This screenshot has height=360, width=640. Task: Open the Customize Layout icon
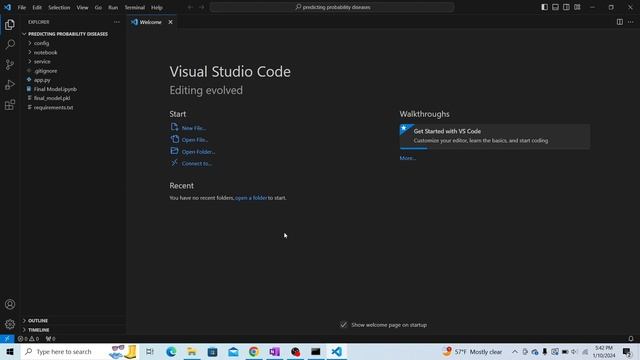tap(577, 7)
